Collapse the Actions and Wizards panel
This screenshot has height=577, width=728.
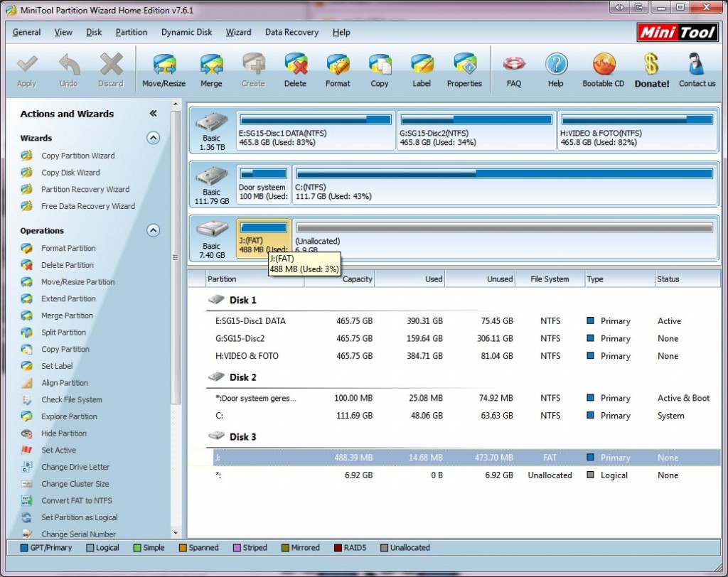click(x=153, y=113)
